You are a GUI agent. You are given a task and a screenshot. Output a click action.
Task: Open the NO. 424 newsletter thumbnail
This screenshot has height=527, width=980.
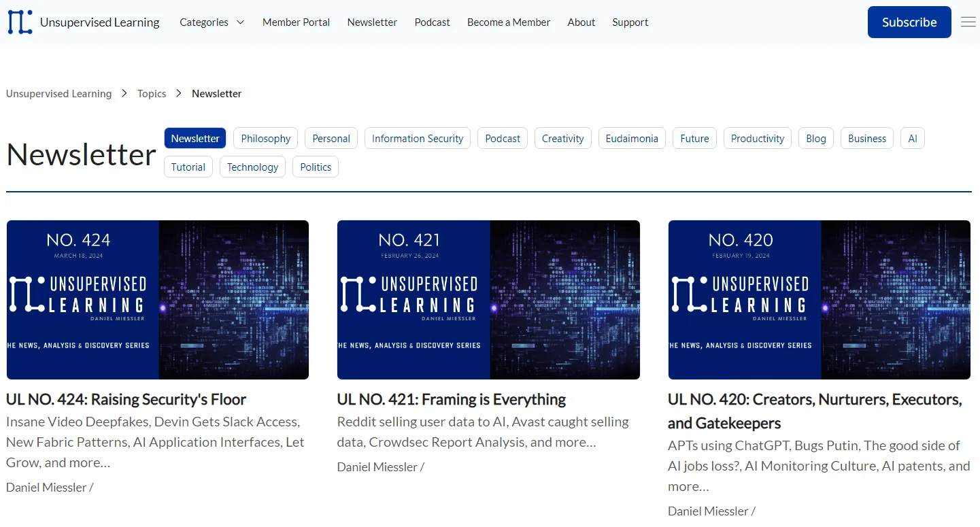tap(158, 300)
